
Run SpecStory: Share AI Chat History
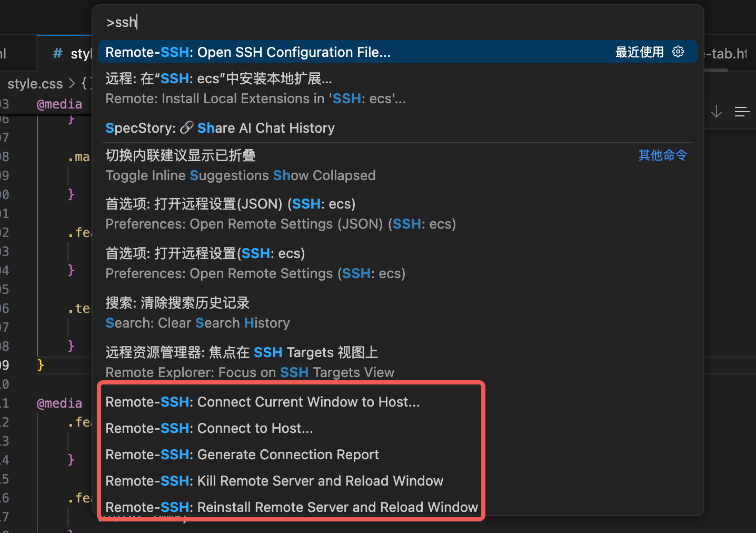point(397,128)
